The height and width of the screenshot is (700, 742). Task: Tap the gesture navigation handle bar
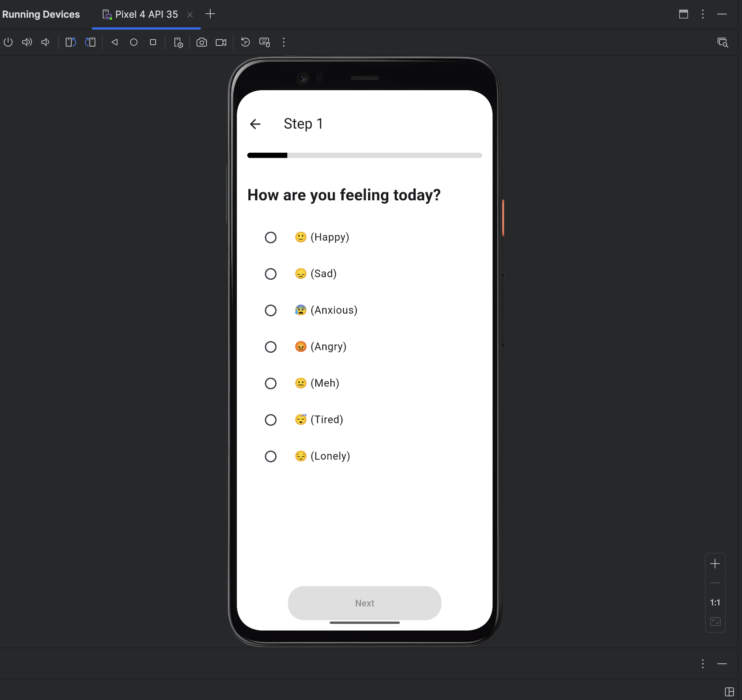(365, 622)
